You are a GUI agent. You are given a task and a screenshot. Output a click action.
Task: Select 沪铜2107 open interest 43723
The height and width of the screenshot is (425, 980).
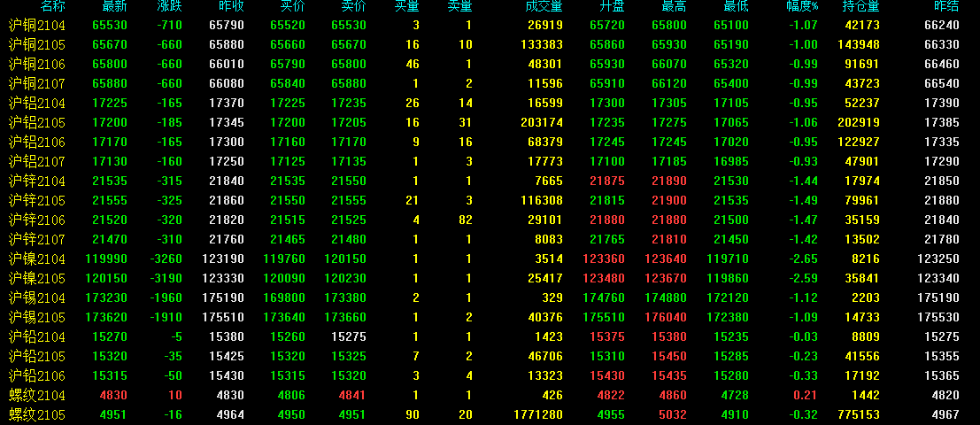point(862,84)
